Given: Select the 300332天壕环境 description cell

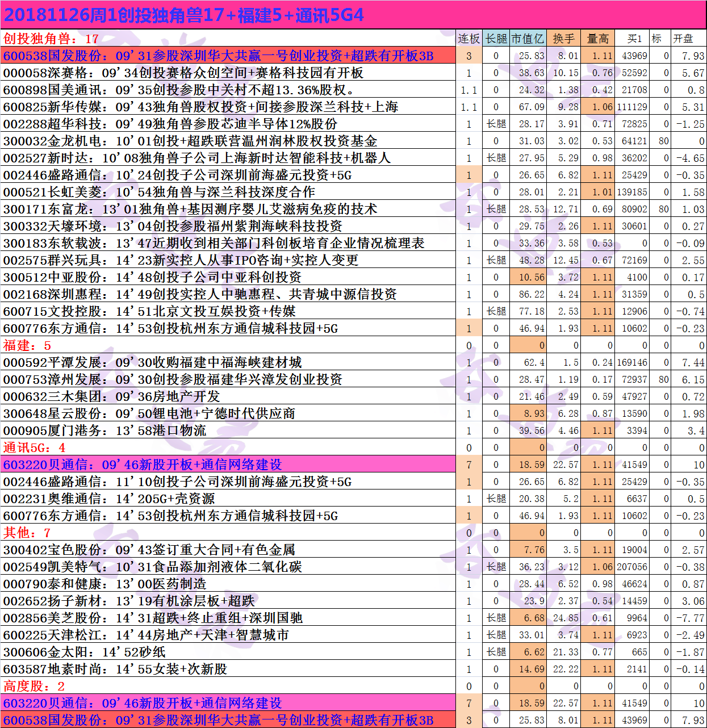Looking at the screenshot, I should pyautogui.click(x=228, y=226).
